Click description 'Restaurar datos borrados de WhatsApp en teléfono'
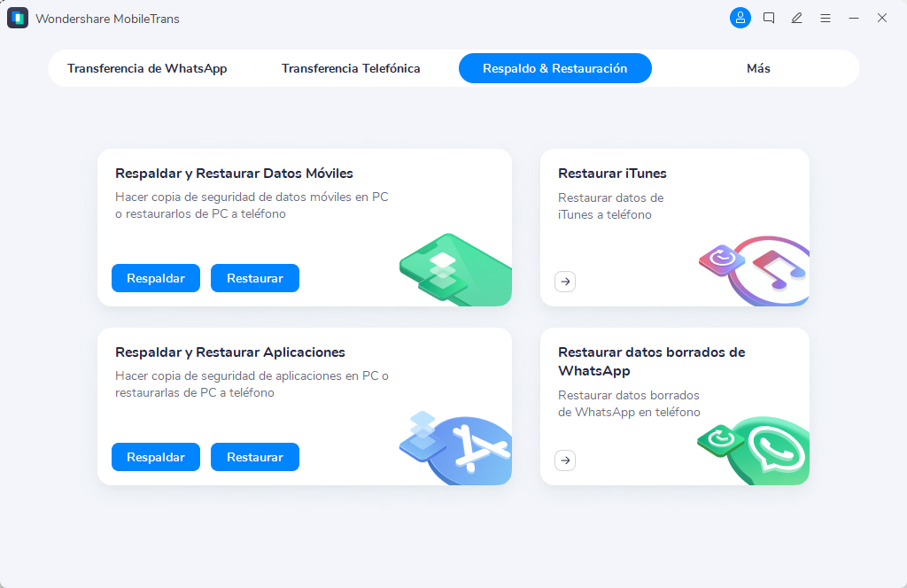 [x=630, y=404]
